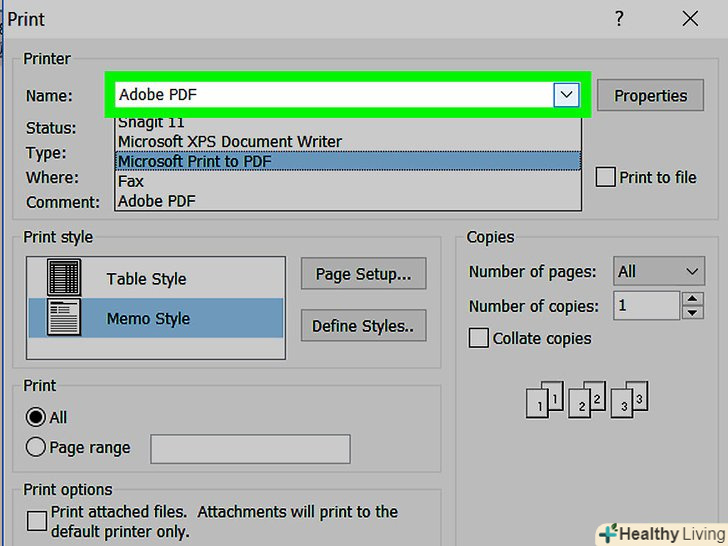Viewport: 728px width, 546px height.
Task: Expand the Number of pages dropdown
Action: pyautogui.click(x=659, y=271)
